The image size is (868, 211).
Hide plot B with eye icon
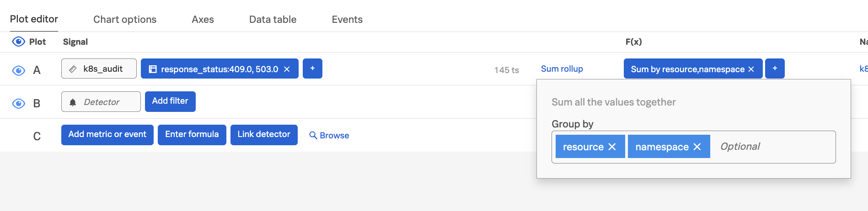[18, 104]
